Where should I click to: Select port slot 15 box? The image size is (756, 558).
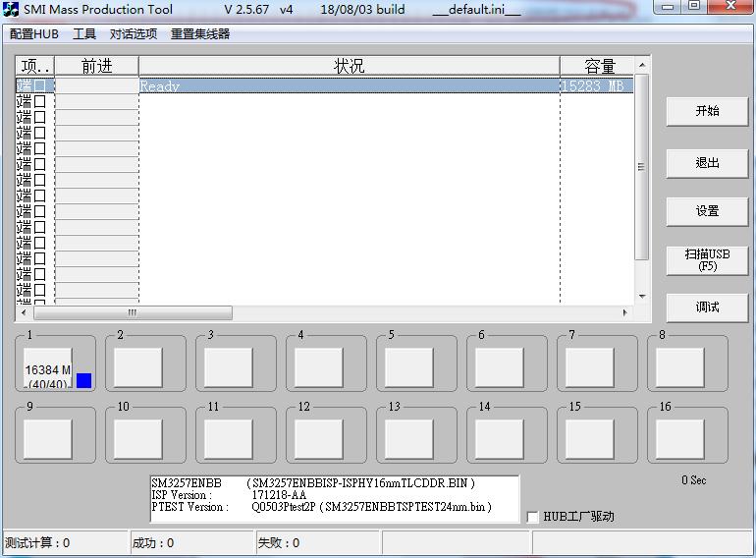[590, 439]
